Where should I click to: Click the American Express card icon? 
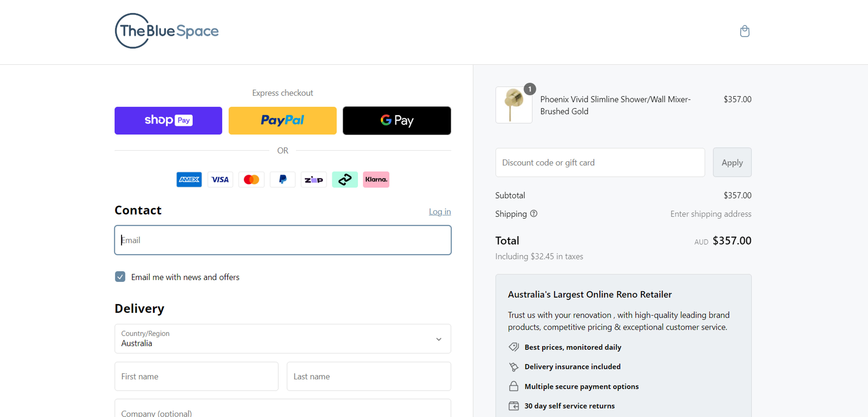coord(189,179)
